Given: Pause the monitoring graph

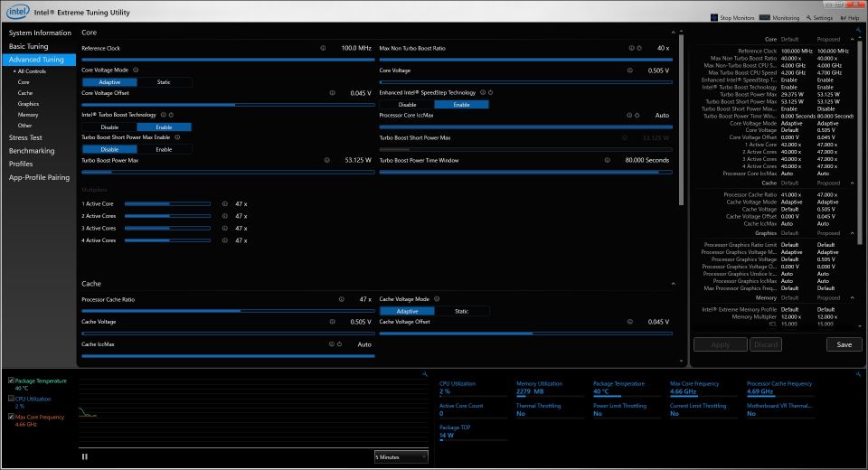Looking at the screenshot, I should click(85, 456).
